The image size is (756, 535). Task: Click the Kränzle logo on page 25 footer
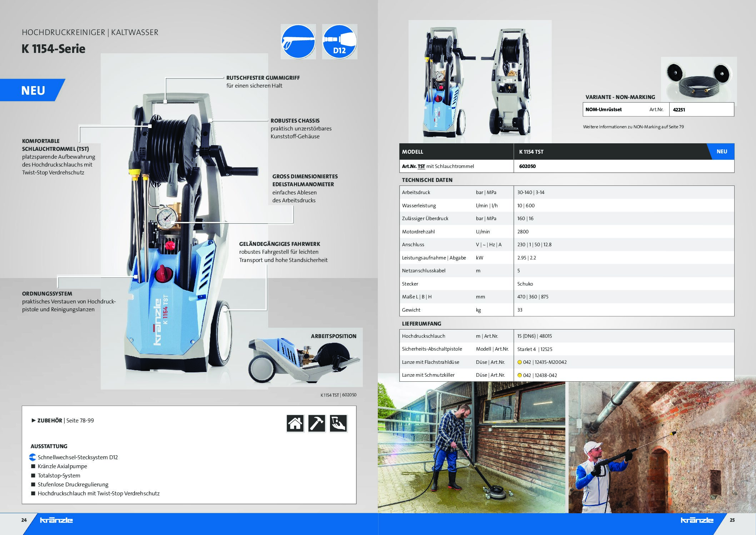coord(697,520)
